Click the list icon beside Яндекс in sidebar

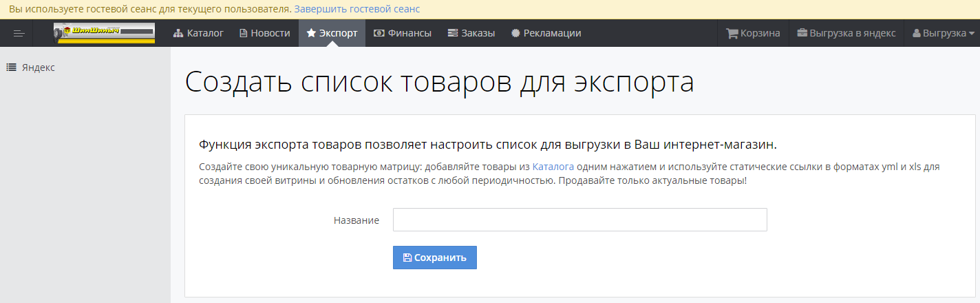coord(11,67)
